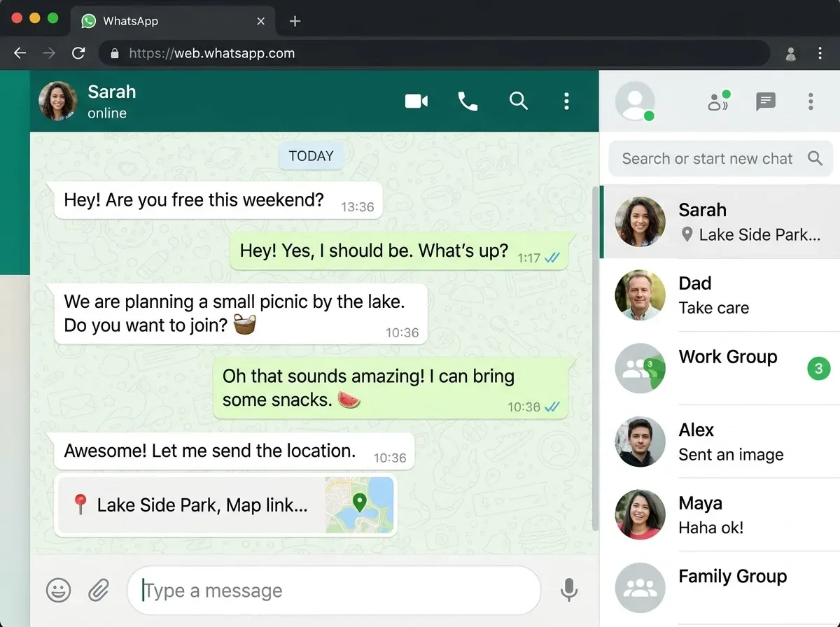Select the WhatsApp browser tab
Screen dimensions: 840x627
(x=174, y=21)
